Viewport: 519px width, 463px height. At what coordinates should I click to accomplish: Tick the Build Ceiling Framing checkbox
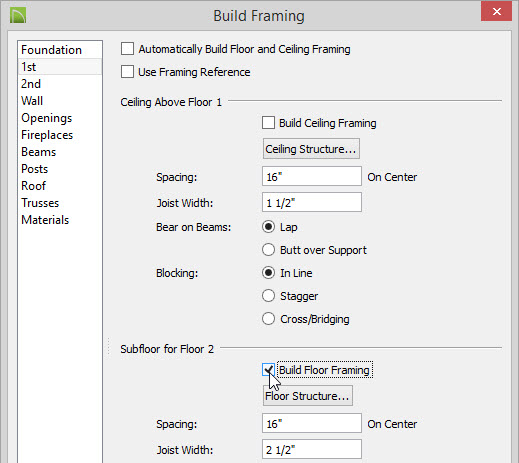pos(268,123)
